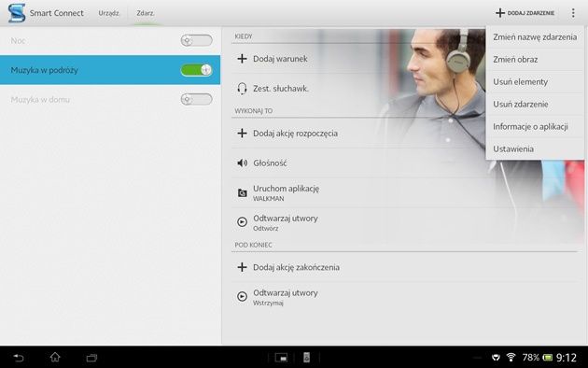Tap the remote control icon in navigation bar
588x368 pixels.
coord(306,358)
